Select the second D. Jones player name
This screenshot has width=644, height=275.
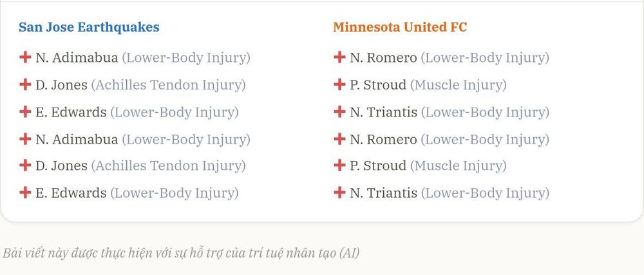pyautogui.click(x=62, y=166)
